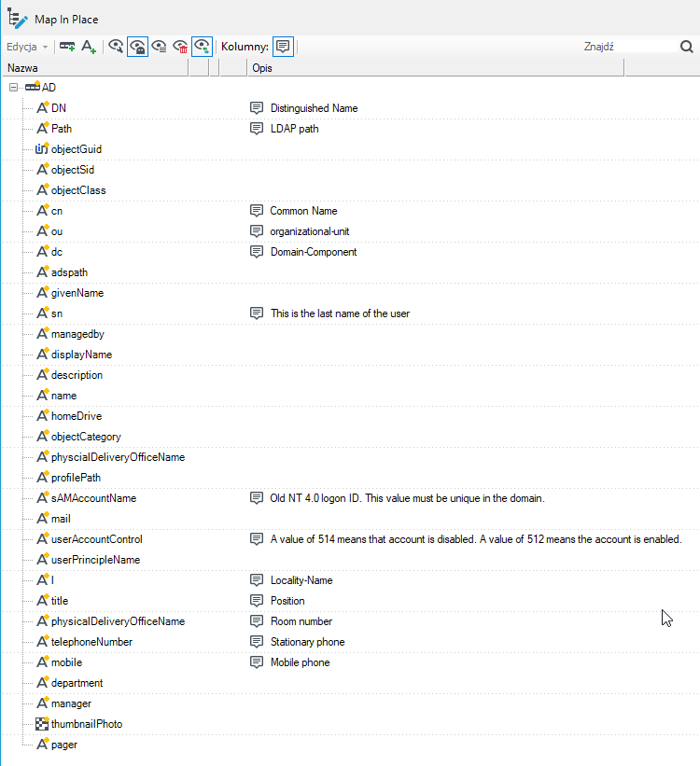
Task: Toggle the eye with arrows view button
Action: (x=202, y=47)
